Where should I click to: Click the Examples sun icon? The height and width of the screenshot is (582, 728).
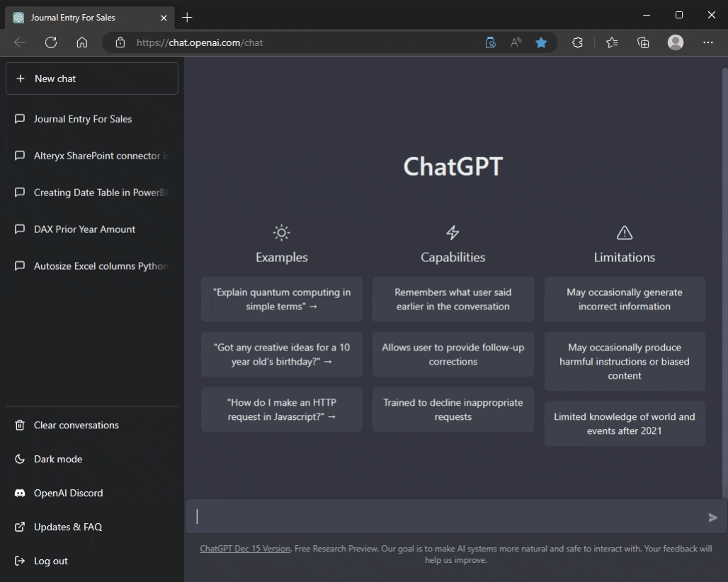tap(281, 232)
